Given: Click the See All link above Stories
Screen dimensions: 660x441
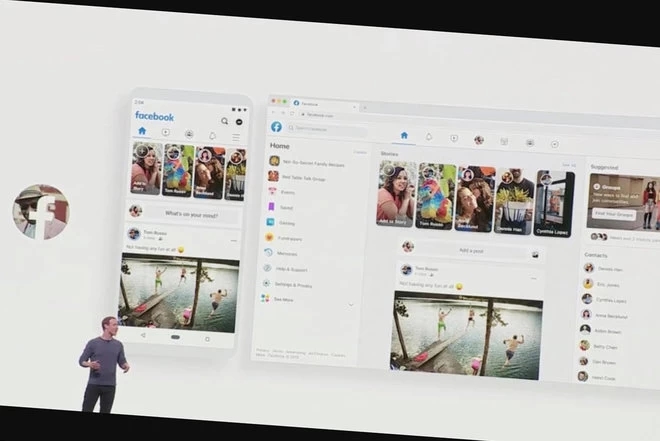Looking at the screenshot, I should 568,165.
